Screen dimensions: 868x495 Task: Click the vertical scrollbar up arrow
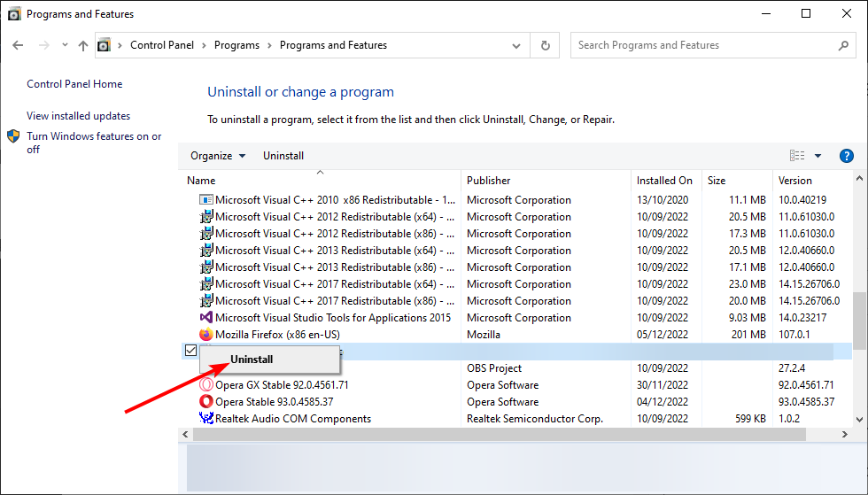tap(859, 178)
